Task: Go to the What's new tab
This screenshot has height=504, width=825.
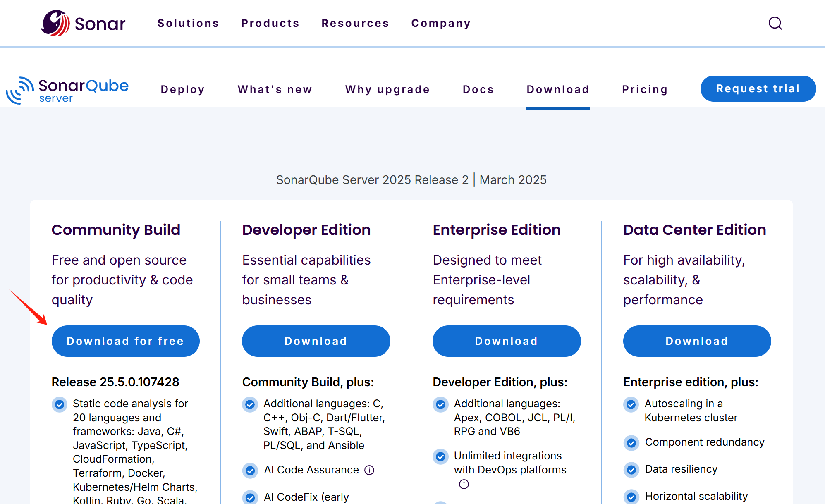Action: pos(275,89)
